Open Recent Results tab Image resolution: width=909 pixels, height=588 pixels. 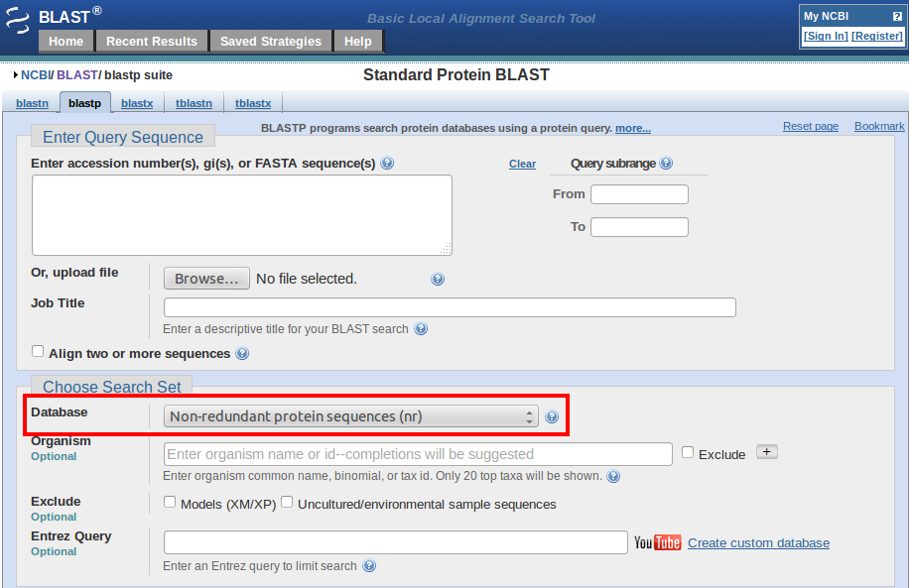151,41
